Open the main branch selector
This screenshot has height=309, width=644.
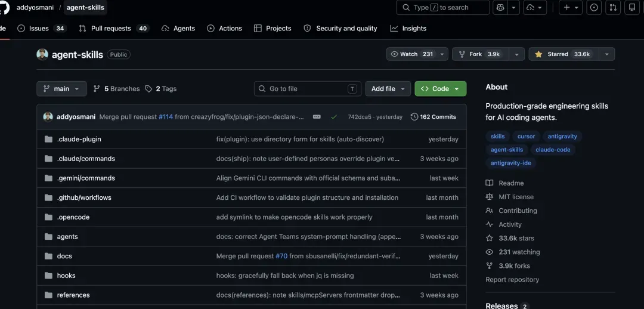tap(61, 89)
